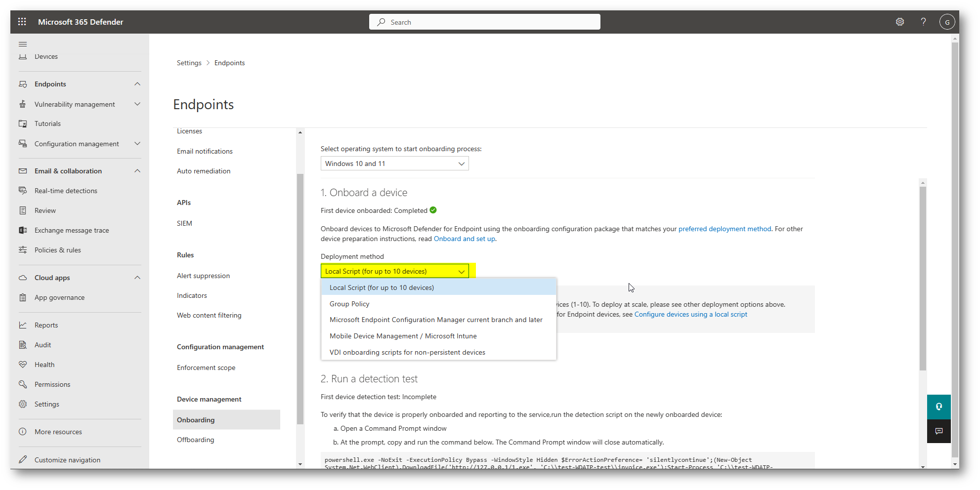
Task: Click the Exchange message trace icon
Action: (x=23, y=230)
